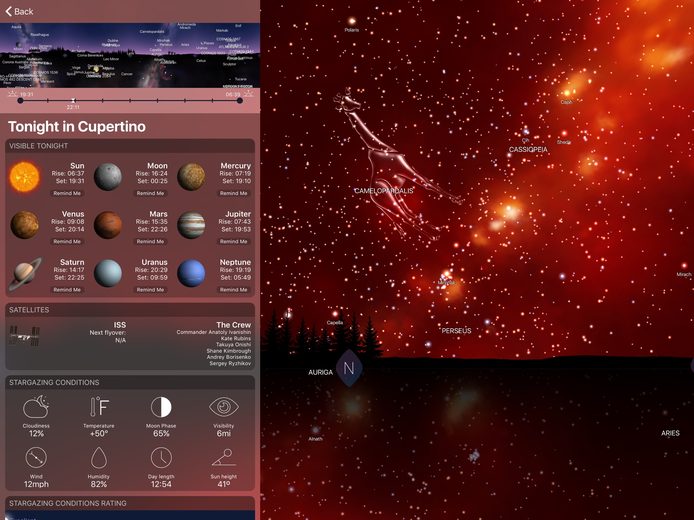Tap Remind Me under Mercury
The image size is (694, 520).
coord(234,193)
